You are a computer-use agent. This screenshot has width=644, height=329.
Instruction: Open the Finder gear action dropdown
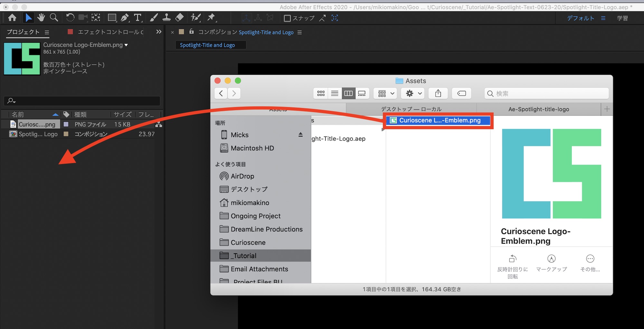pos(412,93)
